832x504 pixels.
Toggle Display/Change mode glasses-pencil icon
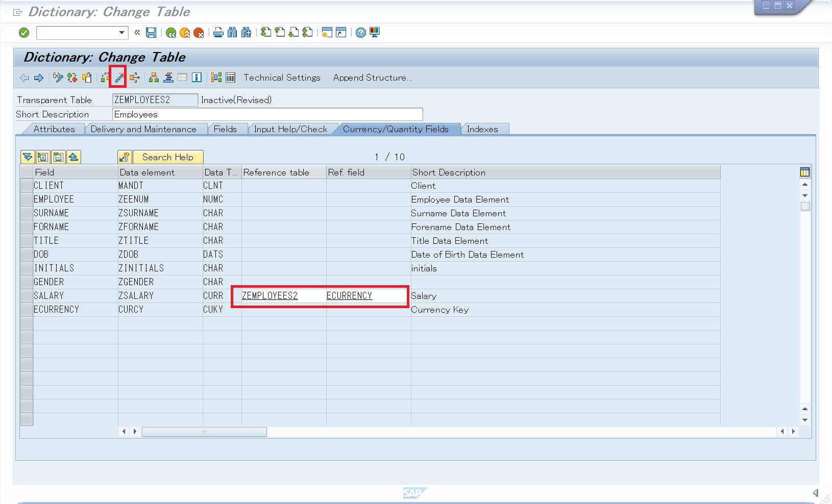coord(58,78)
